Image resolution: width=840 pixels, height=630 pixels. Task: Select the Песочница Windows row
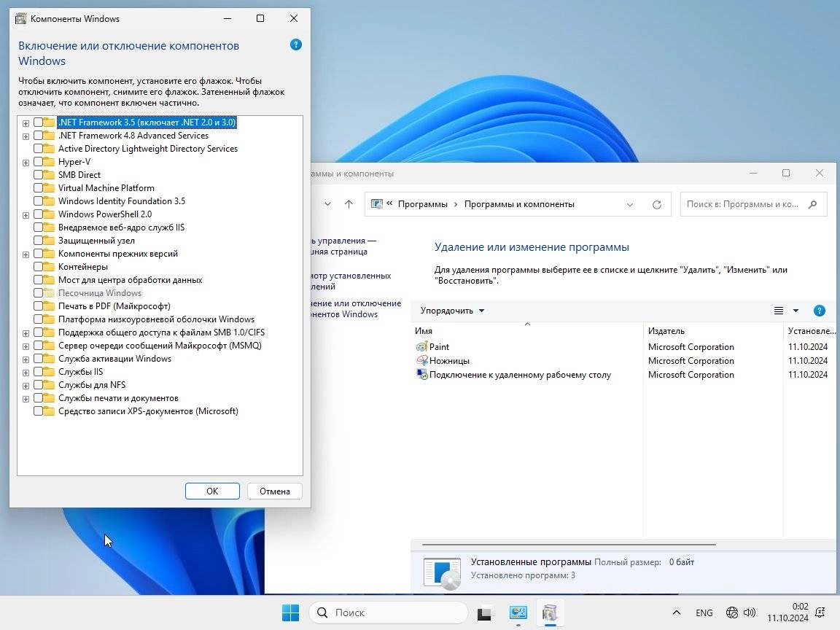point(100,293)
